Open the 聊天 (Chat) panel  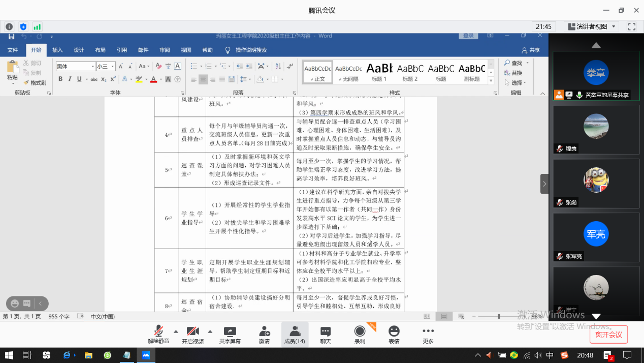pos(326,335)
